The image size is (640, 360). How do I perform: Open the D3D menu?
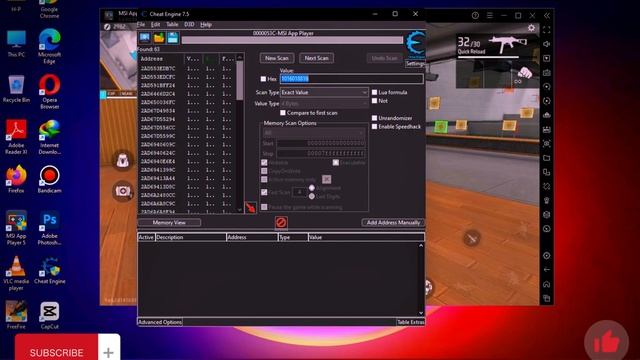(x=189, y=24)
